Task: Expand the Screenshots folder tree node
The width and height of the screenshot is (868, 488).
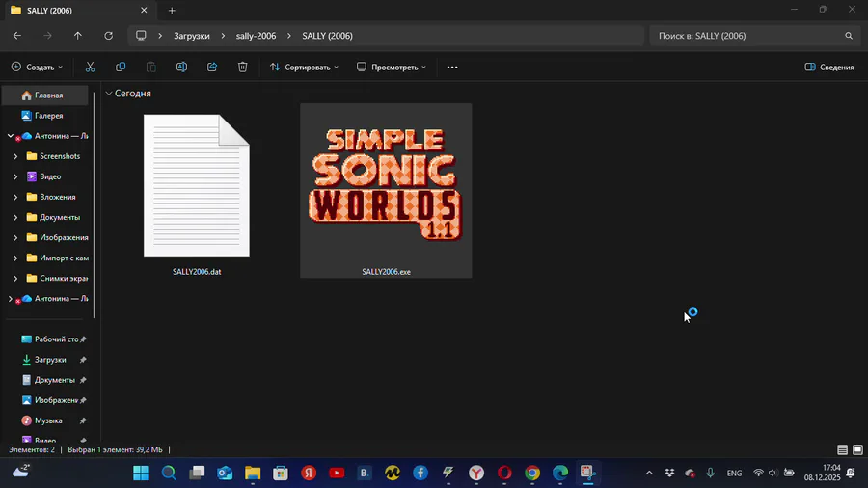Action: (15, 156)
